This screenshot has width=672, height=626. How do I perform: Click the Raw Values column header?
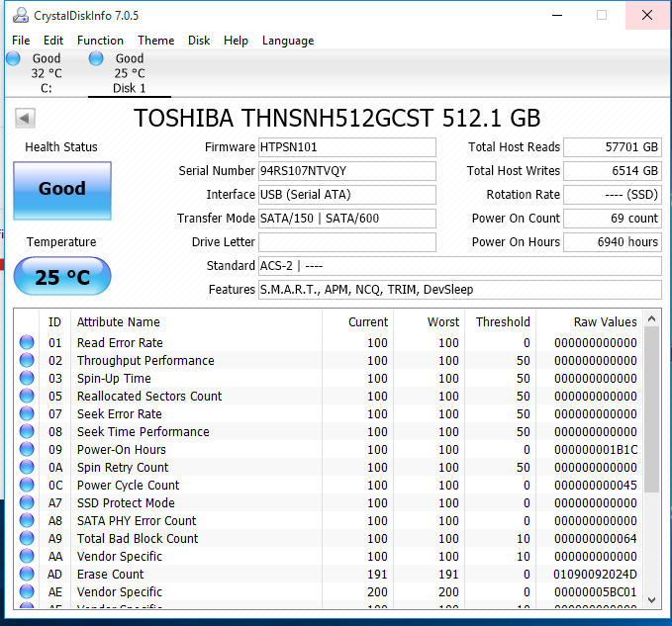pyautogui.click(x=605, y=322)
